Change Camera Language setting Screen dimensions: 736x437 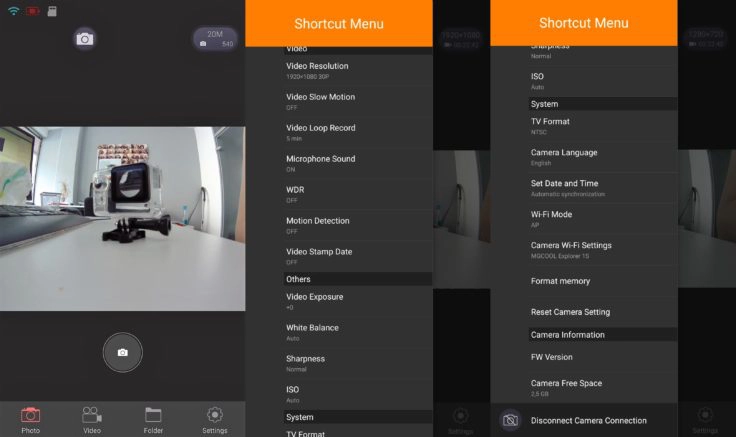click(603, 157)
